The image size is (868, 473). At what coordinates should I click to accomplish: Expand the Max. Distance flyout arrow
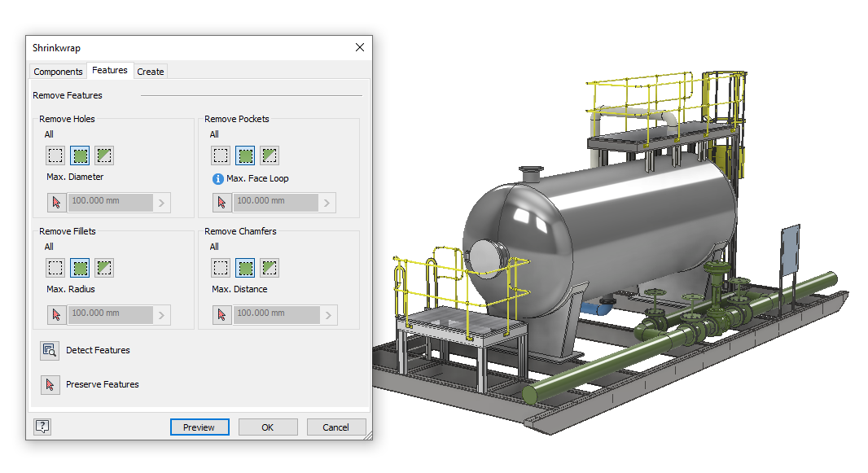coord(328,314)
